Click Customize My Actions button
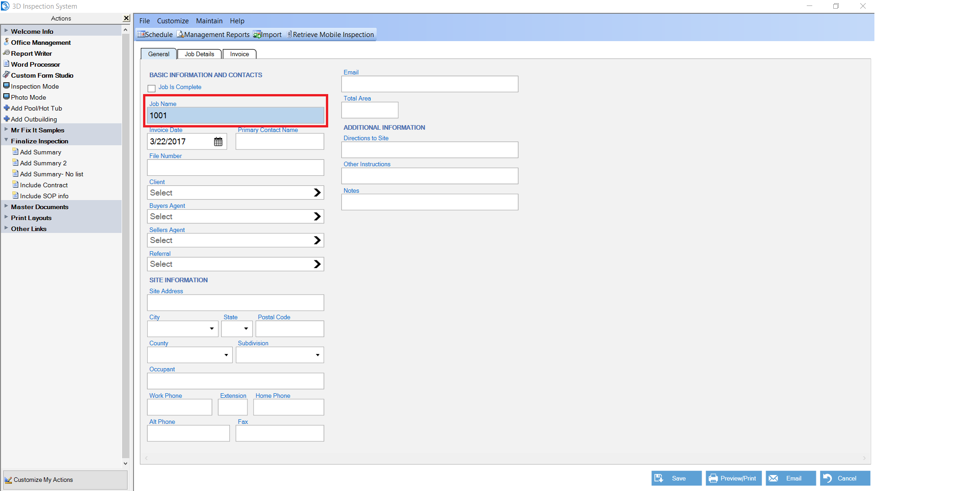 pos(65,480)
